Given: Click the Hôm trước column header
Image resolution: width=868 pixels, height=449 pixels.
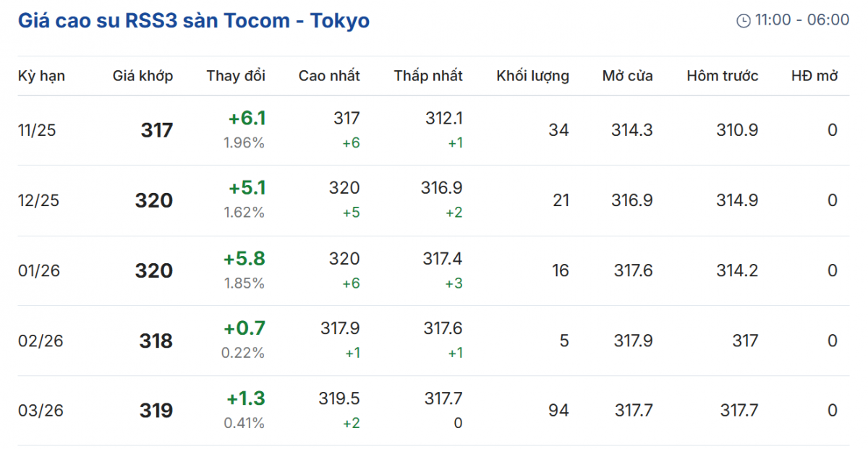Looking at the screenshot, I should tap(723, 76).
